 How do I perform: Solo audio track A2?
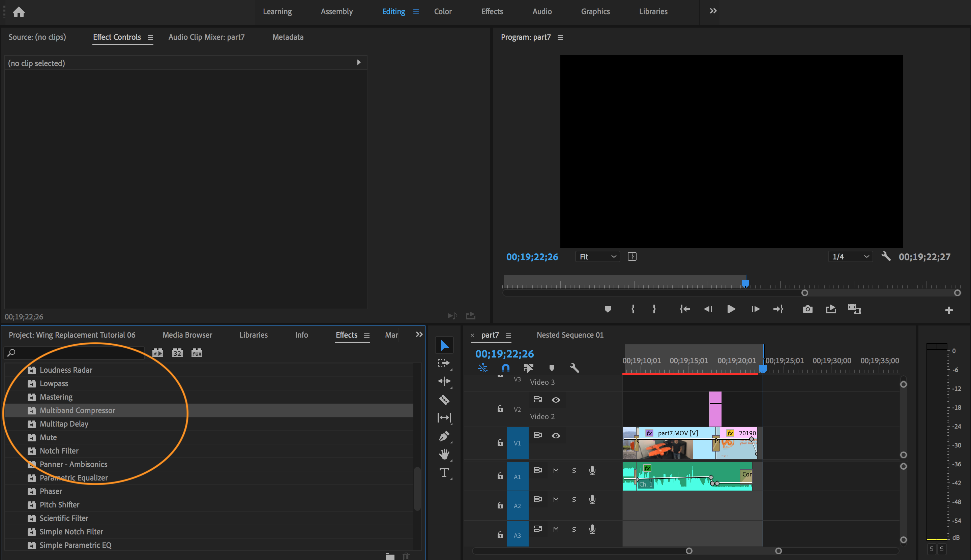pos(574,500)
